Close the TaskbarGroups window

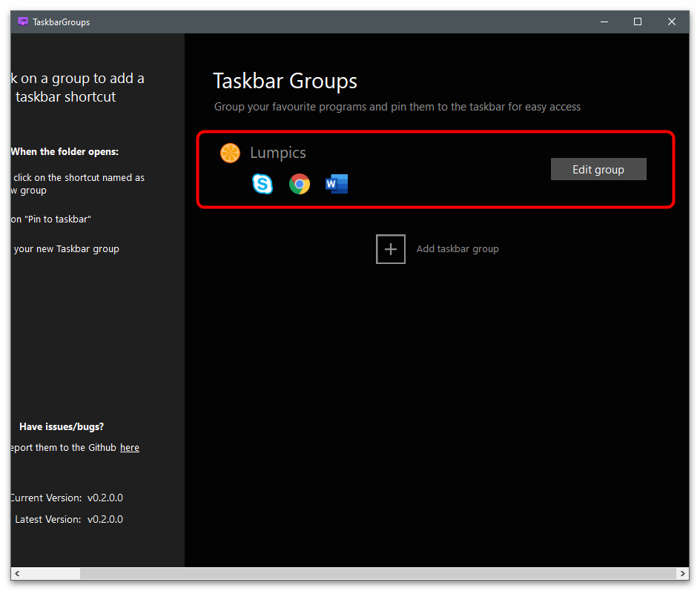point(671,22)
